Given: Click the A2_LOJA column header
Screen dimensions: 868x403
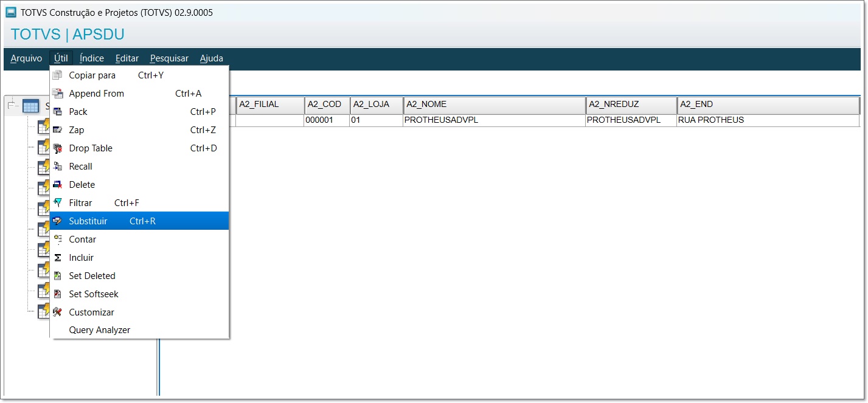Looking at the screenshot, I should 377,105.
